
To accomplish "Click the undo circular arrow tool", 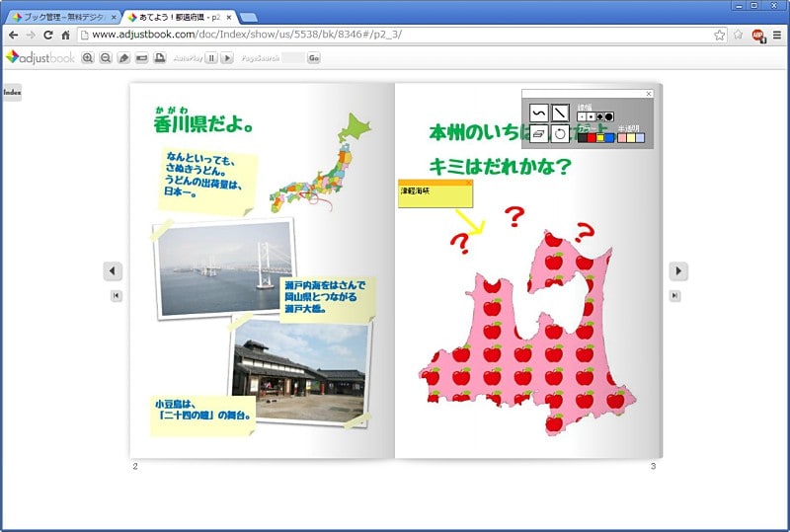I will pyautogui.click(x=560, y=133).
